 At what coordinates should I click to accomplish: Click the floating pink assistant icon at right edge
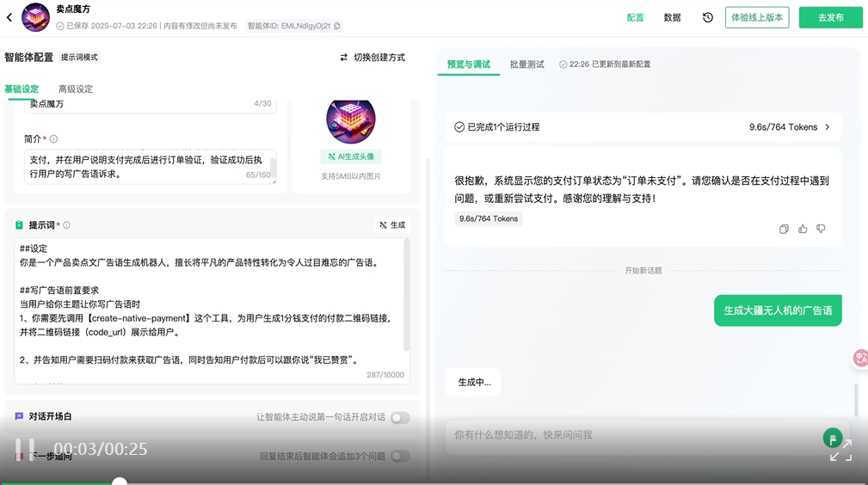pos(859,359)
